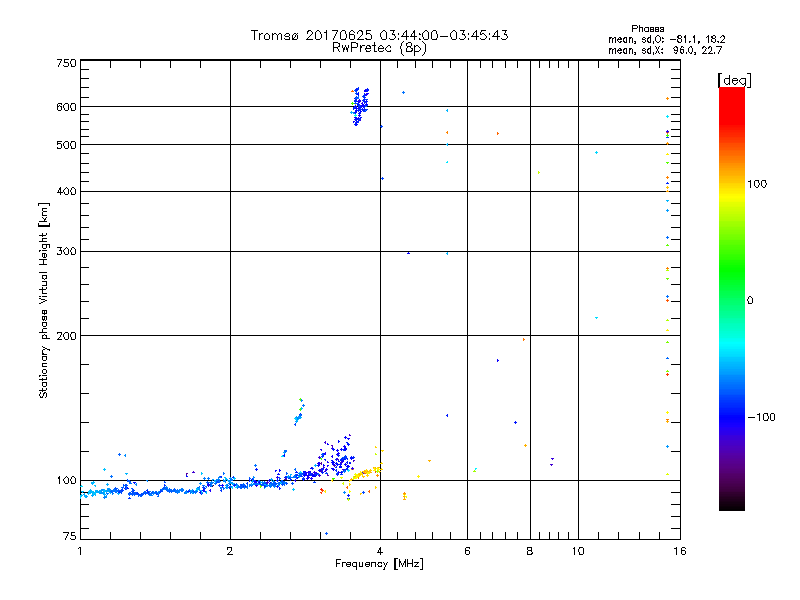Click the "4" MHz x-axis tick label
This screenshot has width=800, height=600.
coord(380,551)
